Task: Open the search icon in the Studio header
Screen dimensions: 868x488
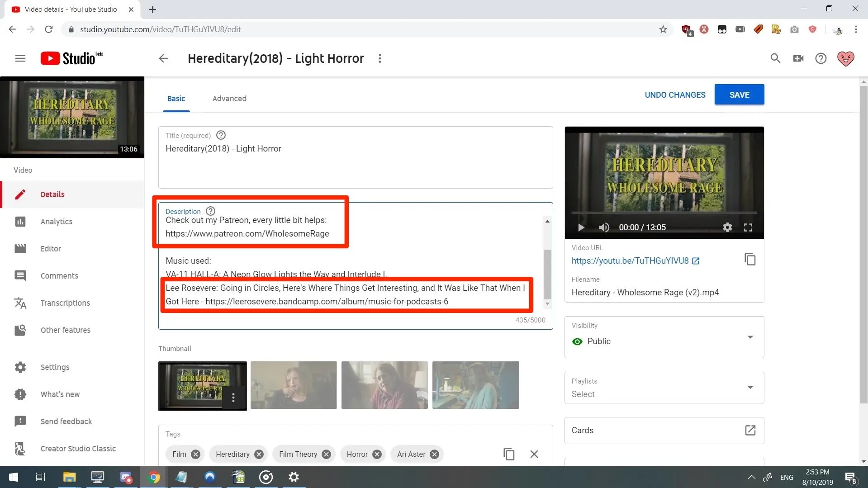Action: click(775, 58)
